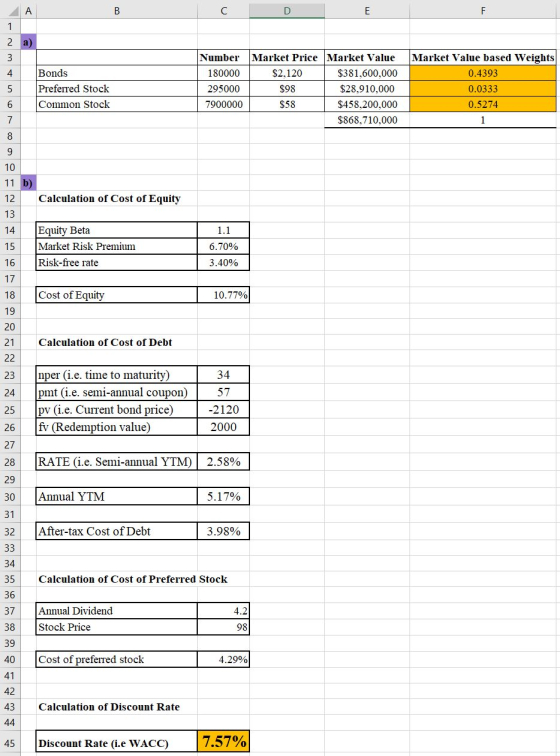The image size is (560, 756).
Task: Select row 45 header
Action: [x=10, y=743]
